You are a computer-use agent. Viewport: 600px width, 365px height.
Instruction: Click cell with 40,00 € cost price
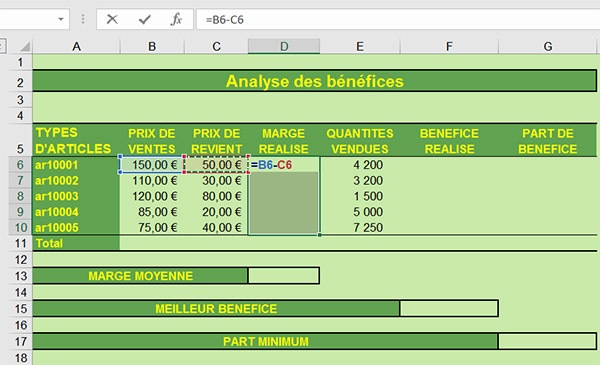216,227
